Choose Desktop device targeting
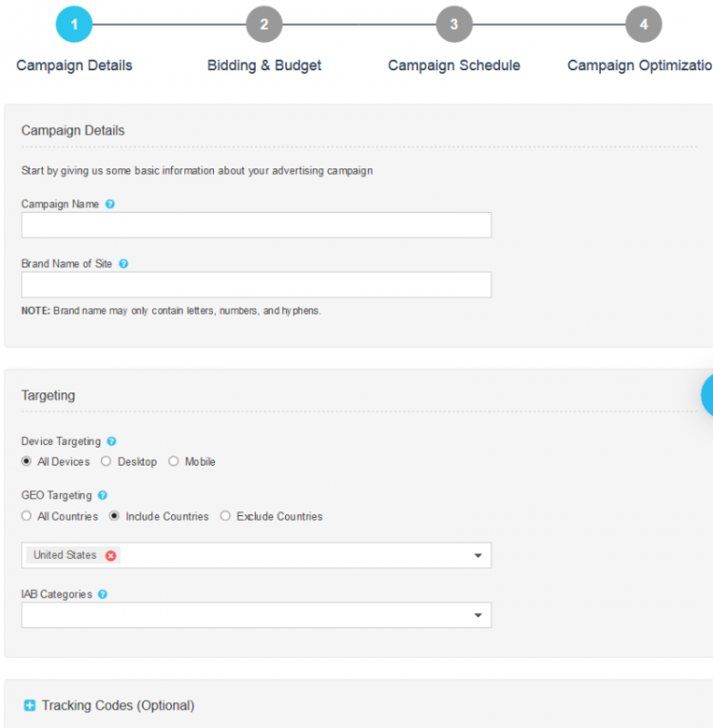The image size is (713, 728). click(106, 461)
